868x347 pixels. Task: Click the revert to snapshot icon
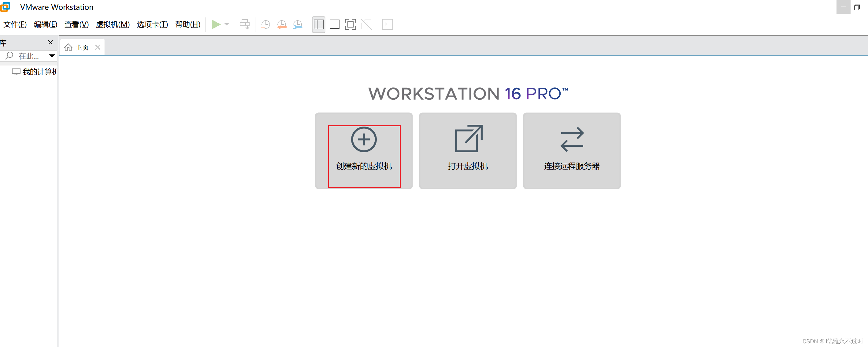click(x=282, y=24)
